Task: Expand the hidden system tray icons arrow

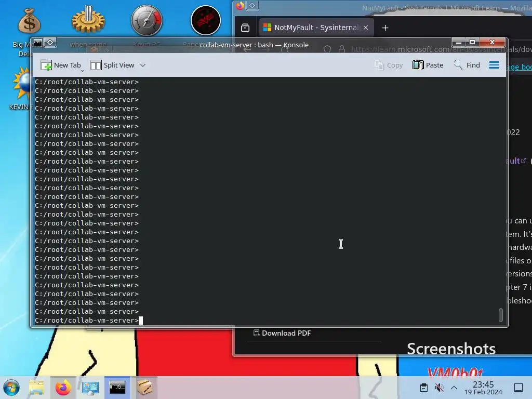Action: [x=454, y=388]
